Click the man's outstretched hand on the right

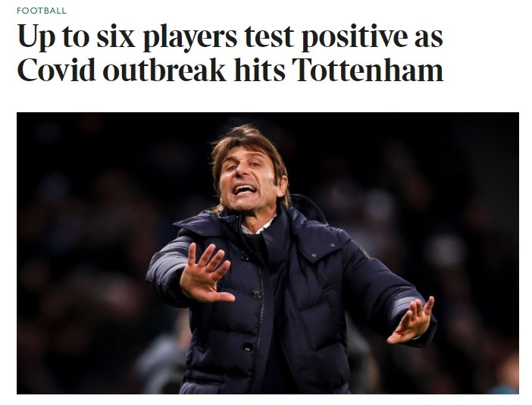tap(412, 321)
